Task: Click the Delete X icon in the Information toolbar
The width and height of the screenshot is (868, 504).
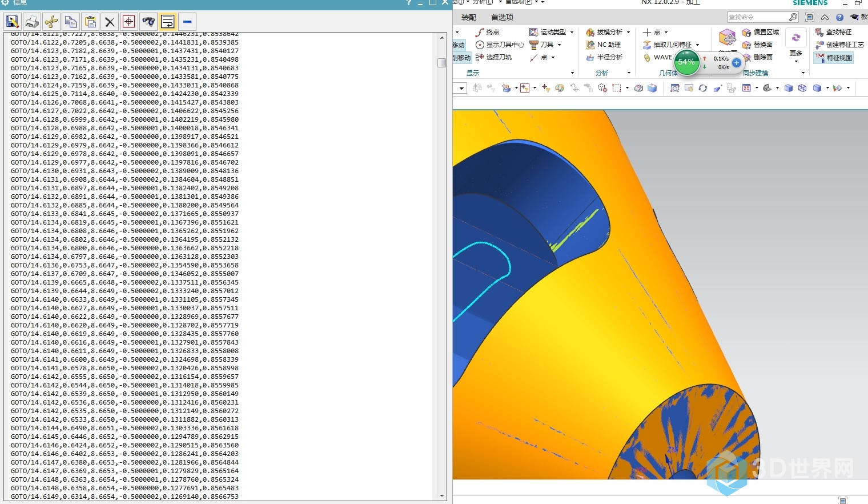Action: (x=110, y=22)
